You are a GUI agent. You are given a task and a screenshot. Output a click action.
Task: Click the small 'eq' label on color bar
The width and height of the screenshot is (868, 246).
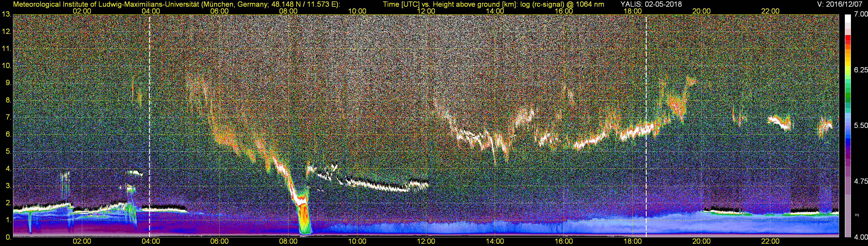(857, 215)
